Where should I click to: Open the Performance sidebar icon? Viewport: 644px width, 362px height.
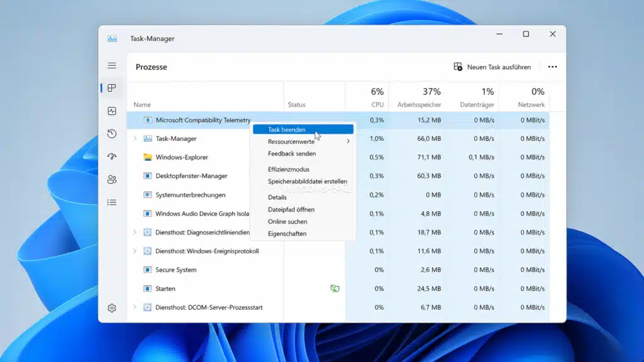[112, 111]
